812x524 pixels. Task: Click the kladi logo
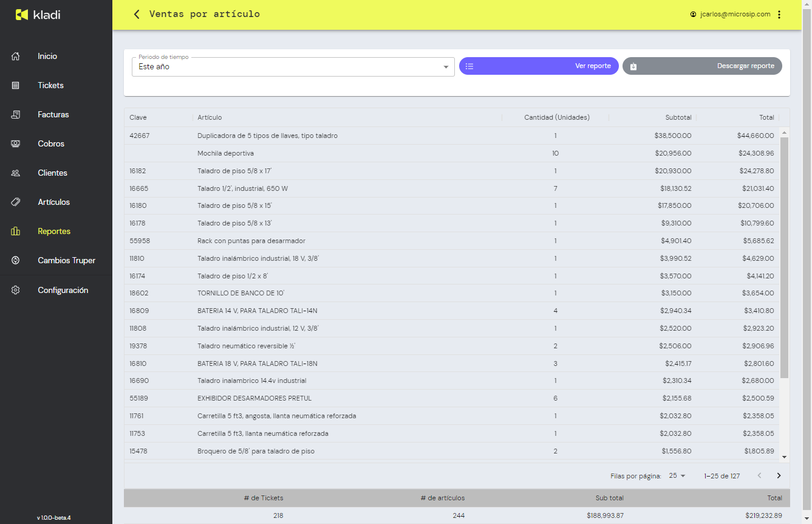tap(38, 15)
